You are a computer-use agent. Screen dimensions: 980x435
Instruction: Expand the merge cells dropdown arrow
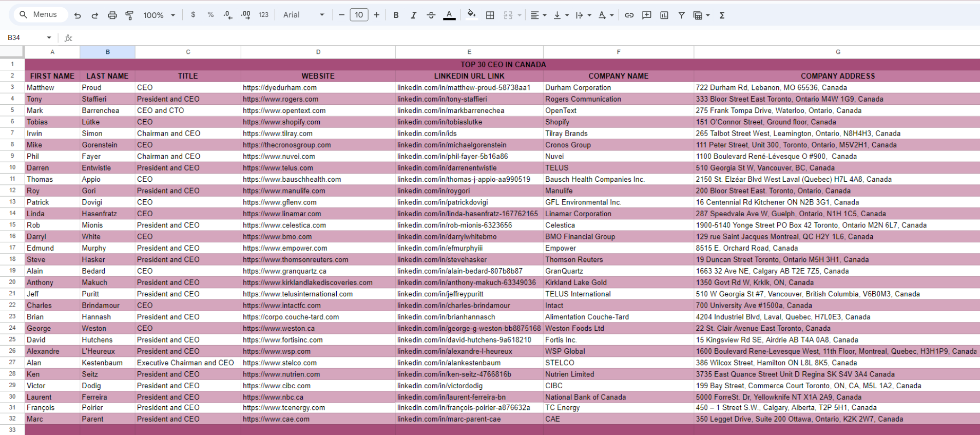520,15
